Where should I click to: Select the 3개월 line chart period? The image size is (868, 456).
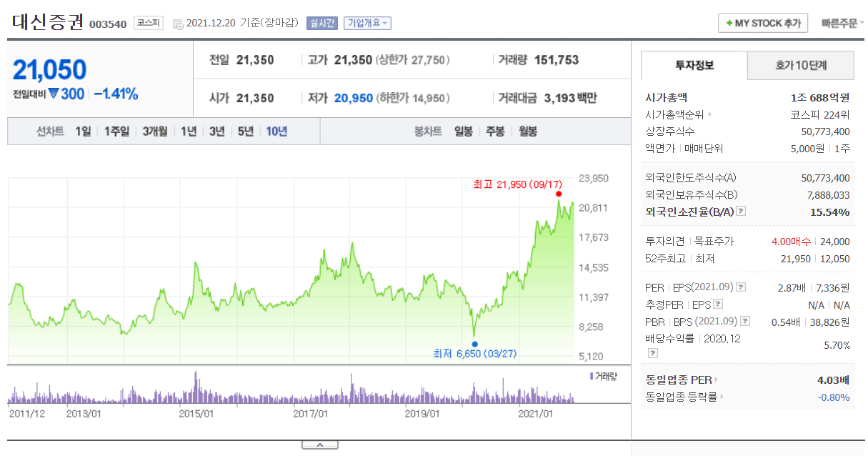pos(154,132)
